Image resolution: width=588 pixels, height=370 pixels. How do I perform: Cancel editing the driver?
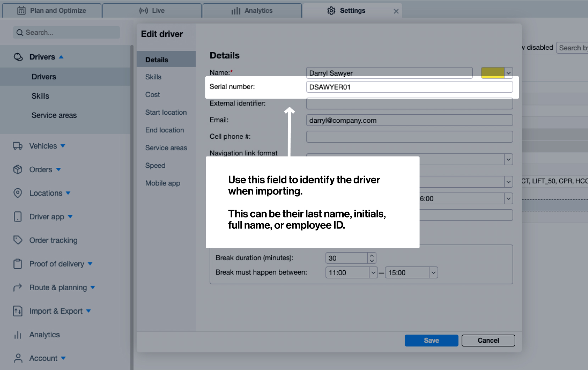pyautogui.click(x=488, y=341)
